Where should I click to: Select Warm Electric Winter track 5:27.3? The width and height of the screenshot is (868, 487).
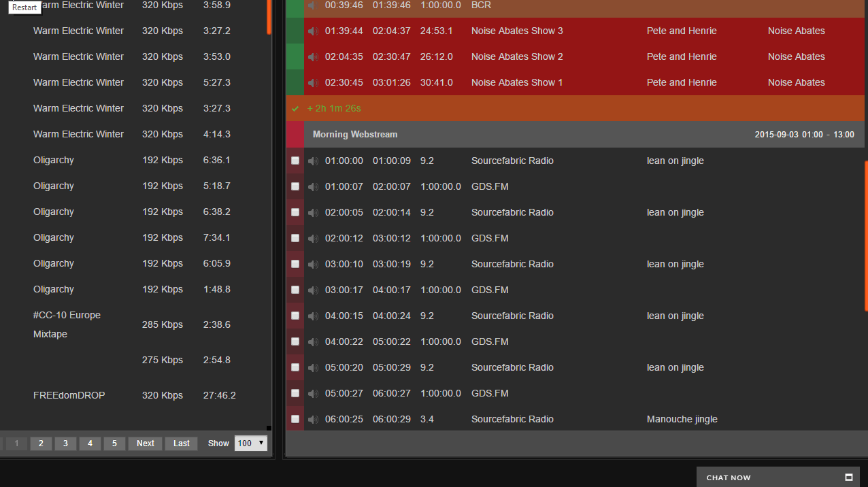136,83
